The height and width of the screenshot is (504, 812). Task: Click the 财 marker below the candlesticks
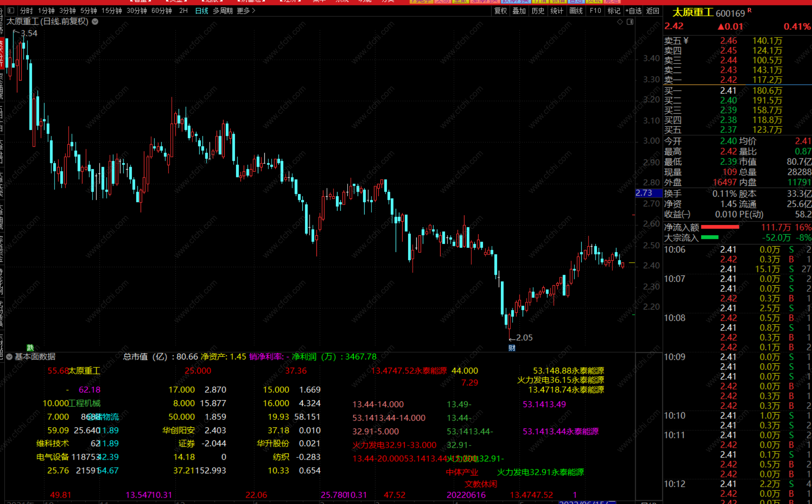pyautogui.click(x=512, y=348)
